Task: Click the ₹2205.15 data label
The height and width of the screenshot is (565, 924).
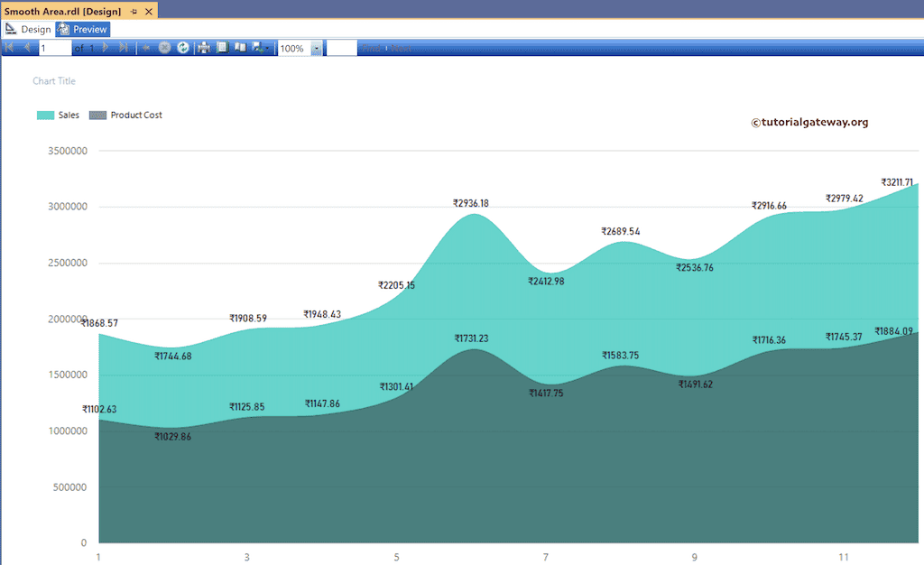Action: pyautogui.click(x=397, y=285)
